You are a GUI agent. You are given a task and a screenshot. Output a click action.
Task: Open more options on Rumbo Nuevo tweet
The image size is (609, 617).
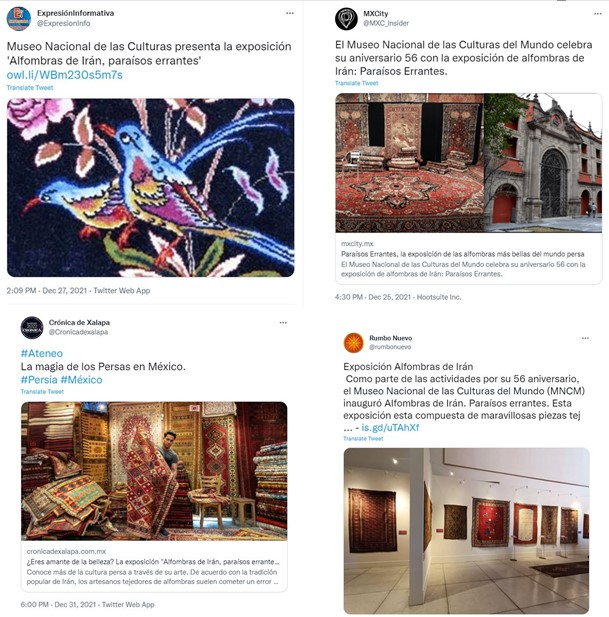pos(585,338)
